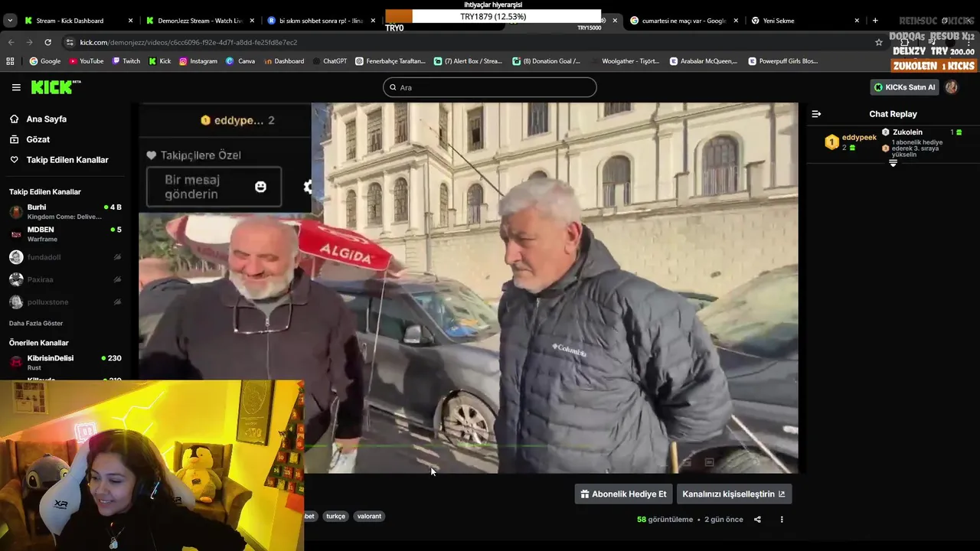Click Abonelik Hediye Et button
The image size is (980, 551).
[x=623, y=494]
